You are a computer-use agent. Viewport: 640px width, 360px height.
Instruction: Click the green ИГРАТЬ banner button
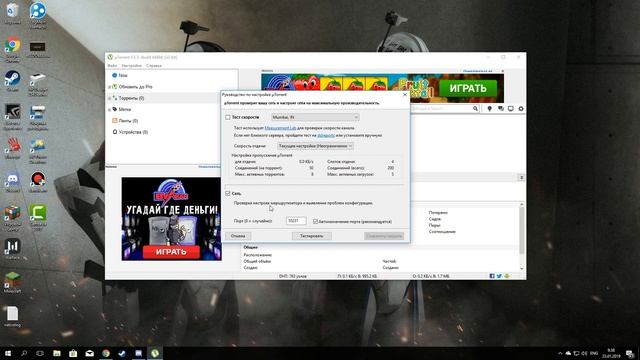[x=468, y=88]
